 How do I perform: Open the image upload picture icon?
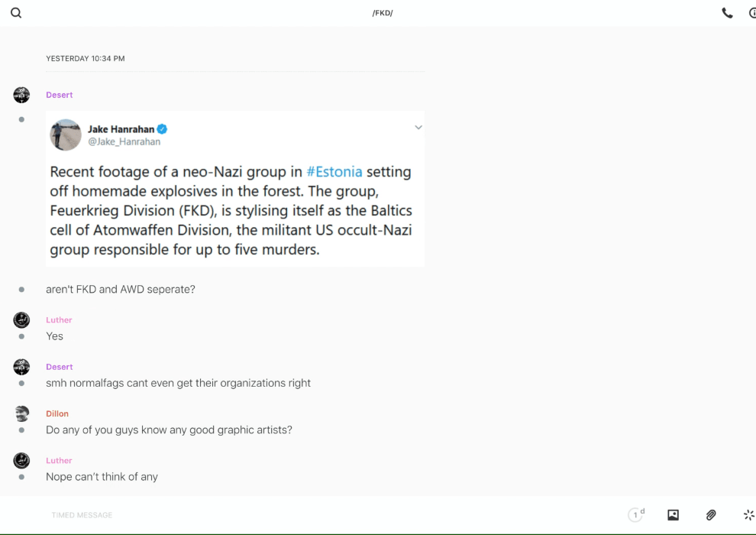pos(673,515)
